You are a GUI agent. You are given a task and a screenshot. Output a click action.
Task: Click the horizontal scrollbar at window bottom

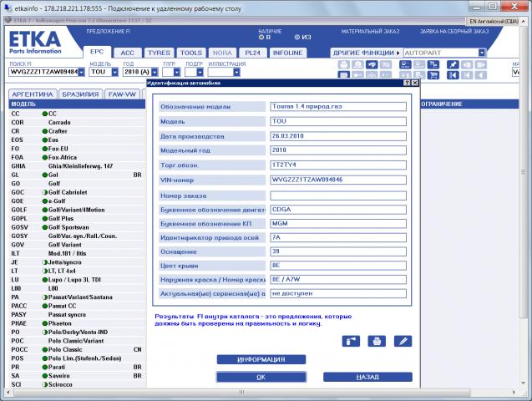coord(241,392)
